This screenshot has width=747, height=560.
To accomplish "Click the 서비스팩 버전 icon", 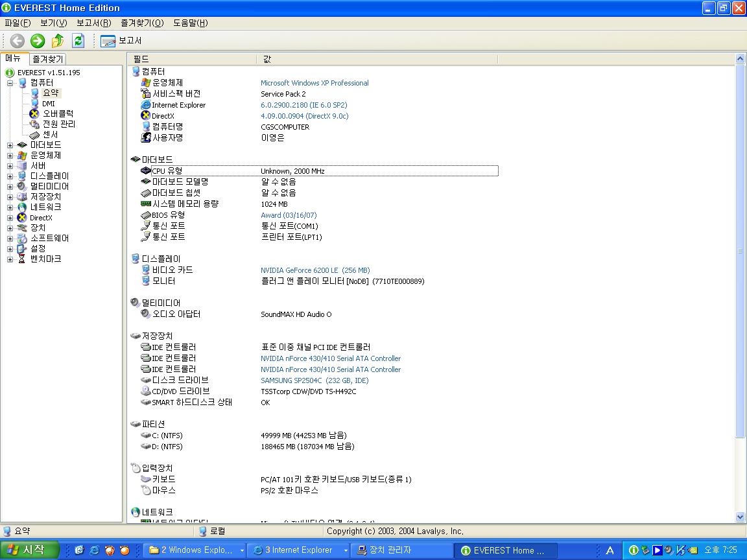I will [146, 94].
